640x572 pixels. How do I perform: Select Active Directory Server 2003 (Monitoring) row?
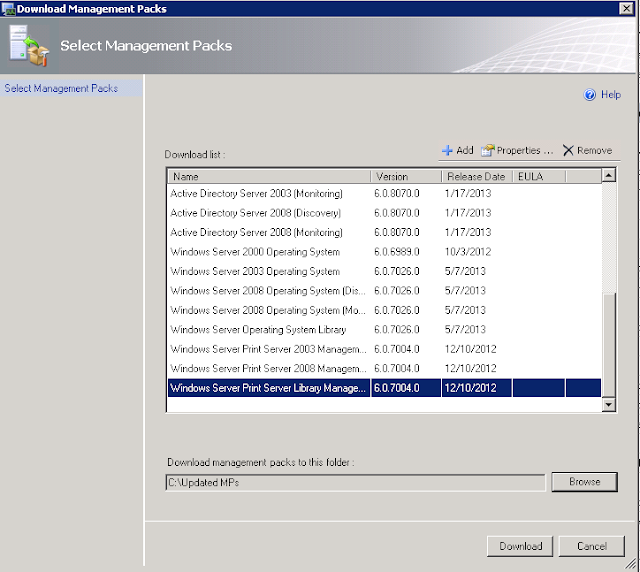click(x=384, y=194)
